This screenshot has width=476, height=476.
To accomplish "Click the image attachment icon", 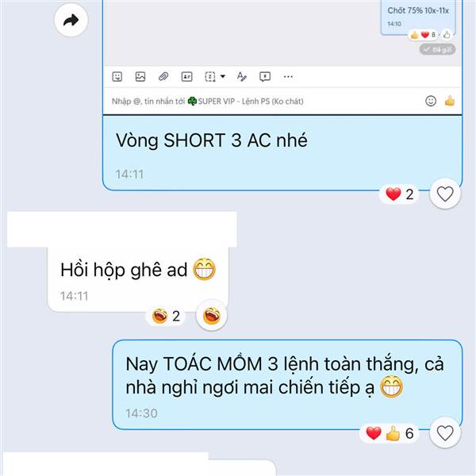I will 140,76.
